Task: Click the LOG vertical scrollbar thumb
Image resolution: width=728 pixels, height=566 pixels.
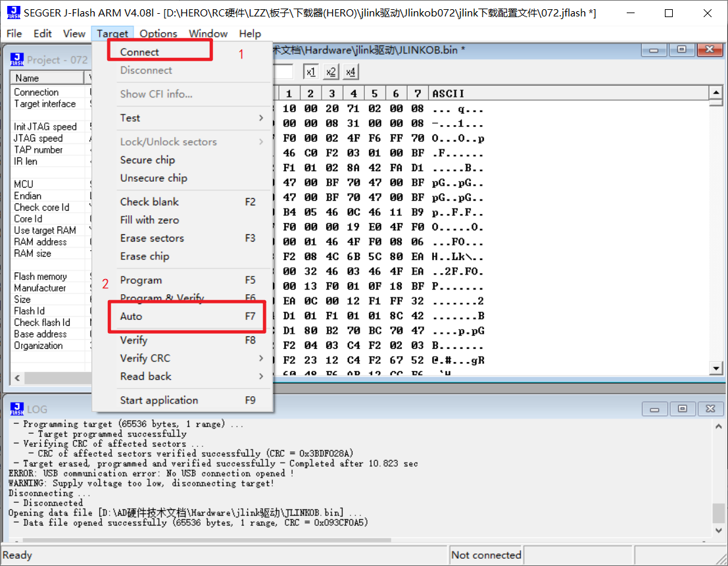Action: coord(718,513)
